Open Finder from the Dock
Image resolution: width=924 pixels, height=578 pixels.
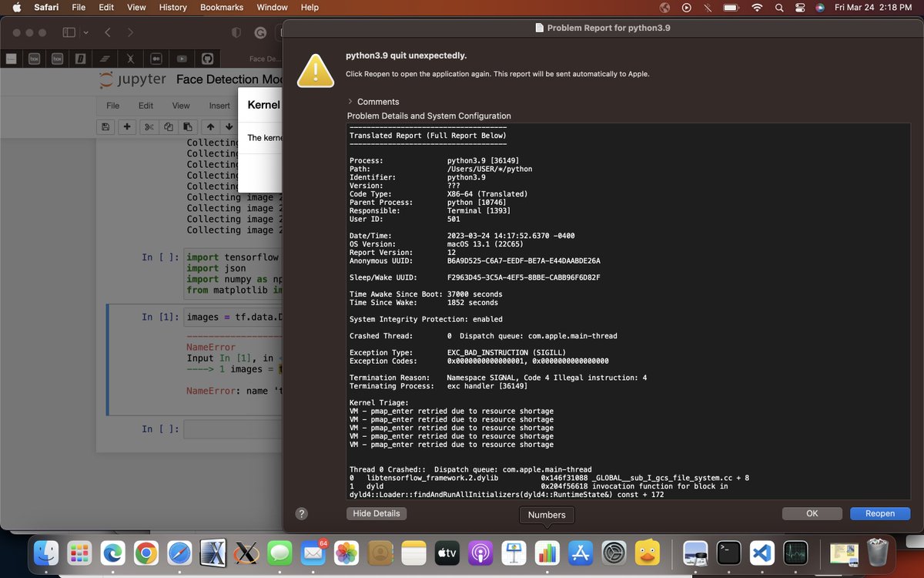(48, 552)
